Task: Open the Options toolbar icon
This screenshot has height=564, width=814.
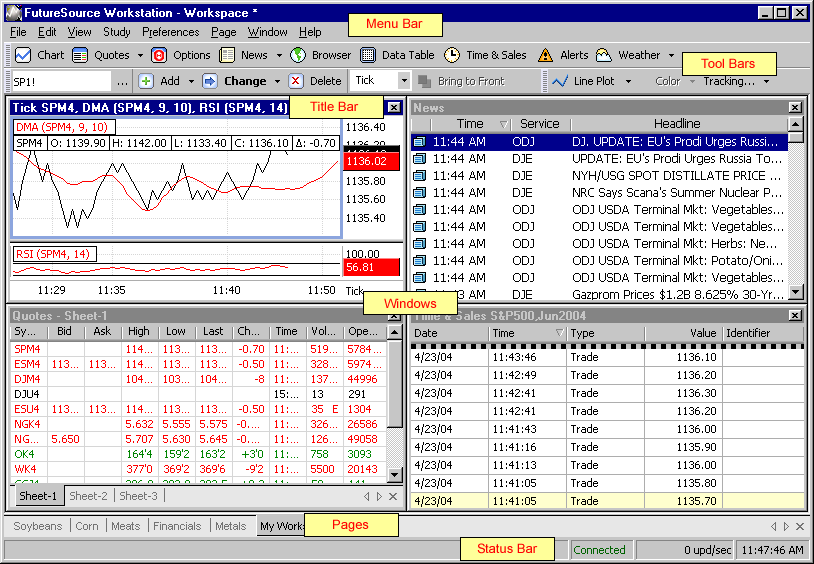Action: pos(159,55)
